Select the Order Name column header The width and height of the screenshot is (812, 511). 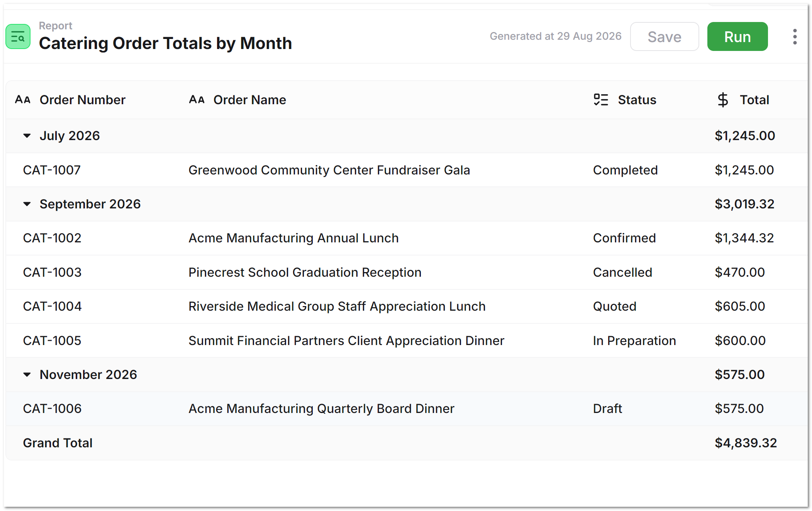pos(250,100)
